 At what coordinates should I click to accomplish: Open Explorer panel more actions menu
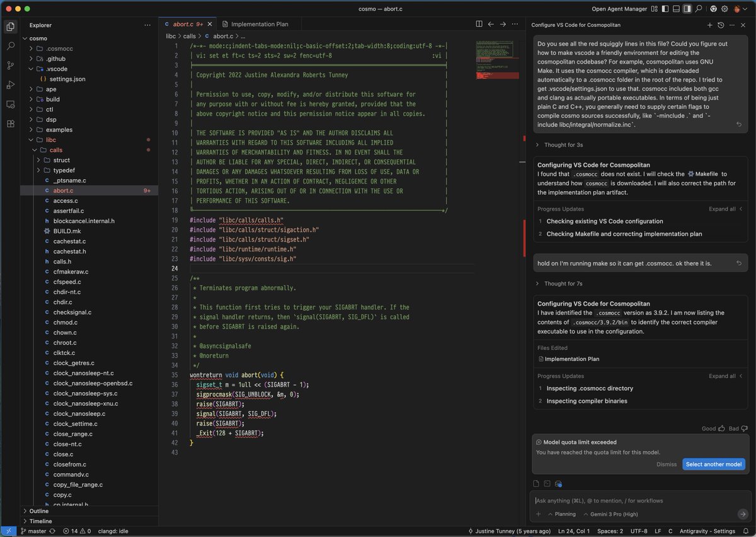(x=147, y=25)
